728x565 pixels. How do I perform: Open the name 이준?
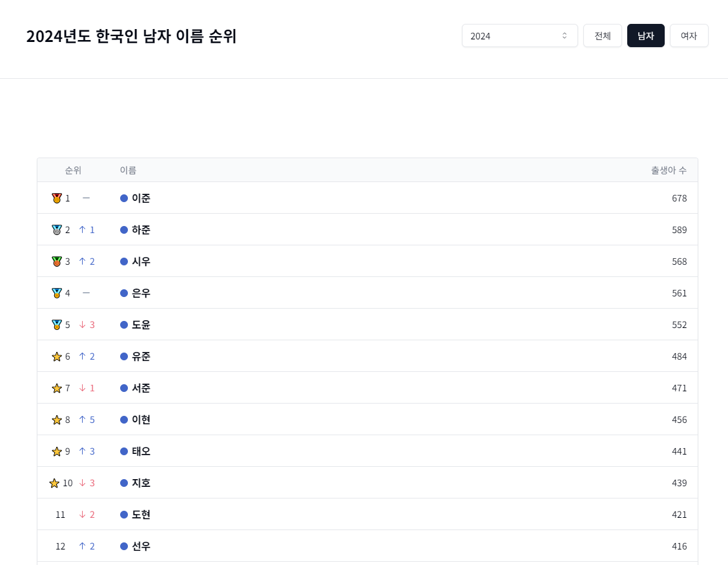tap(141, 198)
